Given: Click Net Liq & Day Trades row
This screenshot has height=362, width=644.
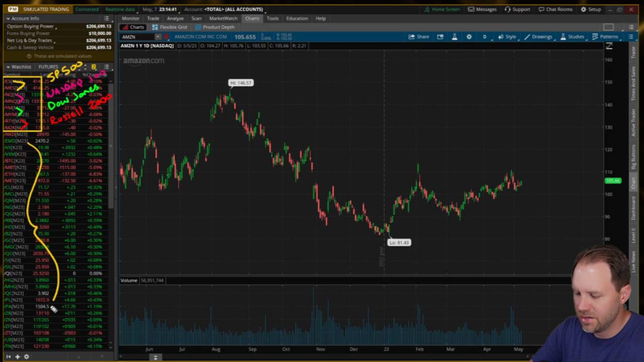Looking at the screenshot, I should pos(58,40).
